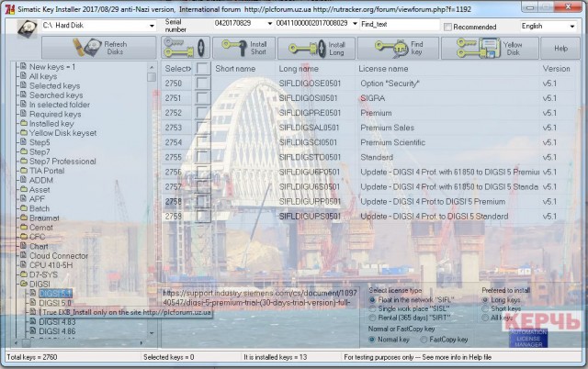Select DIGSI 5.0 in the tree

click(x=55, y=303)
